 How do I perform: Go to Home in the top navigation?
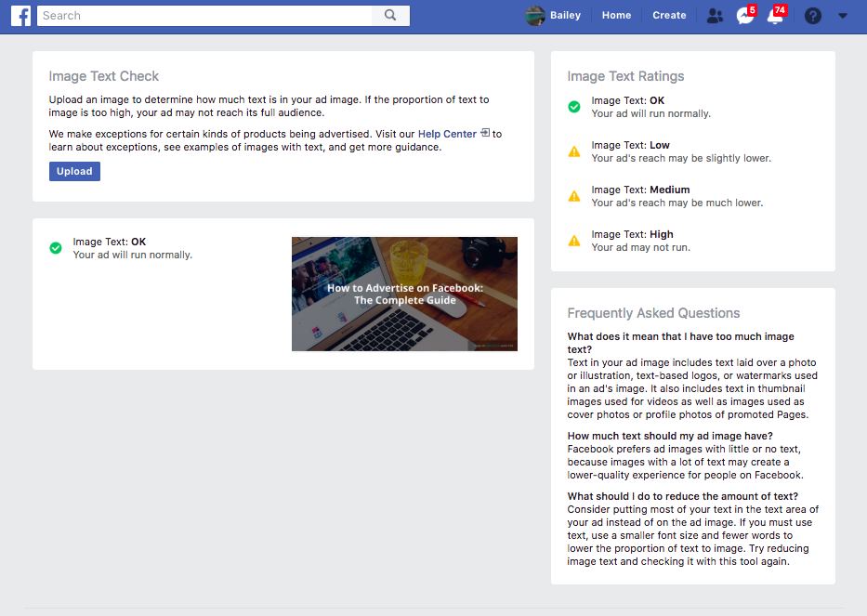(616, 15)
